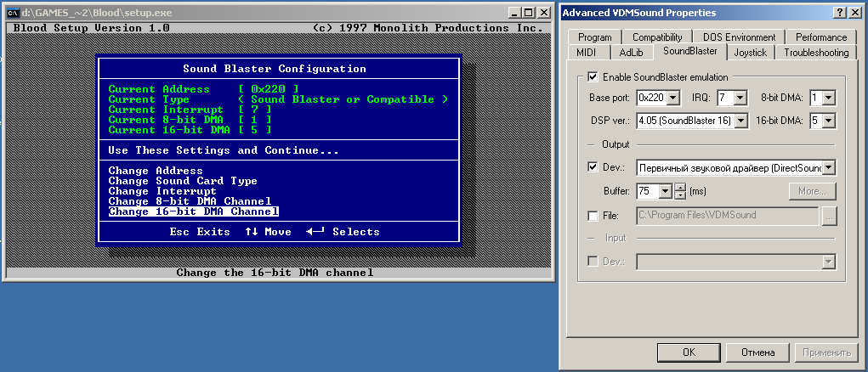Enable the File output checkbox
The width and height of the screenshot is (868, 372).
coord(593,216)
